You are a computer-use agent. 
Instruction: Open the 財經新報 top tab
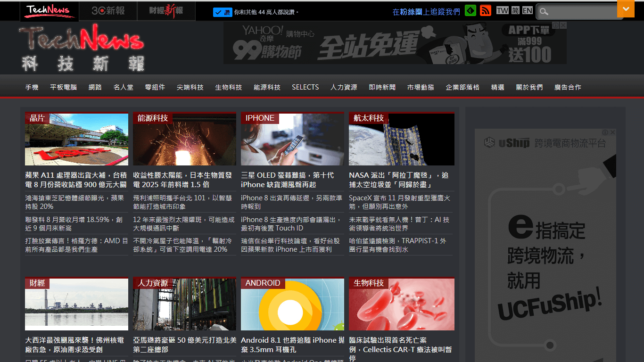tap(166, 11)
